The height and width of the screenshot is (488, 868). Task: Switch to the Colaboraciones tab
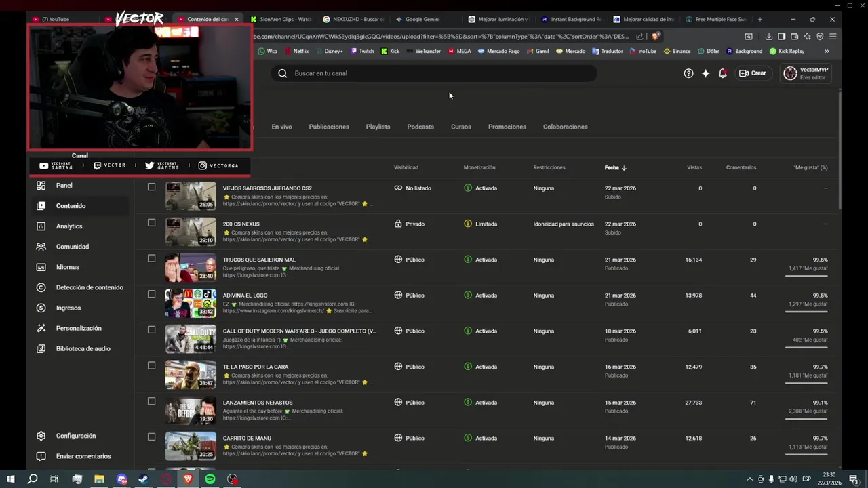pos(565,127)
